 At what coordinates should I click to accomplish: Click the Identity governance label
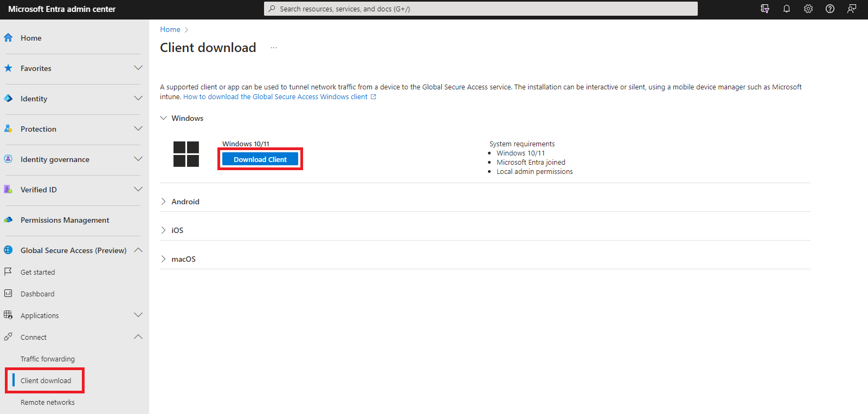coord(55,159)
